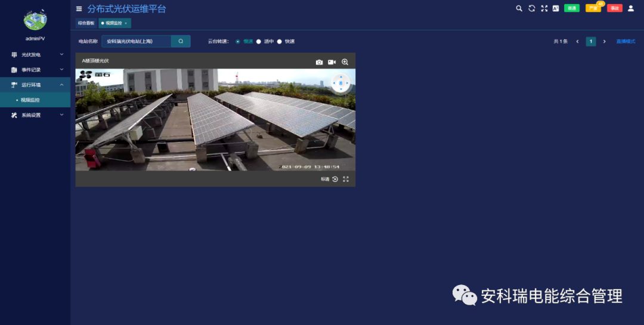Click the zoom-in magnifier on video panel
The width and height of the screenshot is (644, 325).
(345, 62)
